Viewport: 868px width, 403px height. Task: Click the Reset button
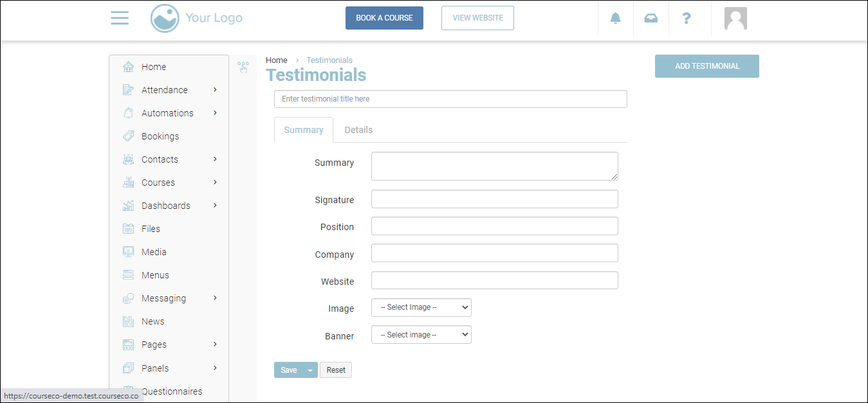click(x=336, y=370)
